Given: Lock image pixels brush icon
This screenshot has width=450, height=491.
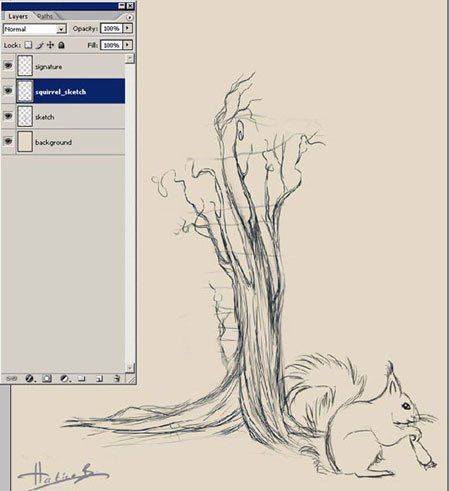Looking at the screenshot, I should (x=40, y=45).
